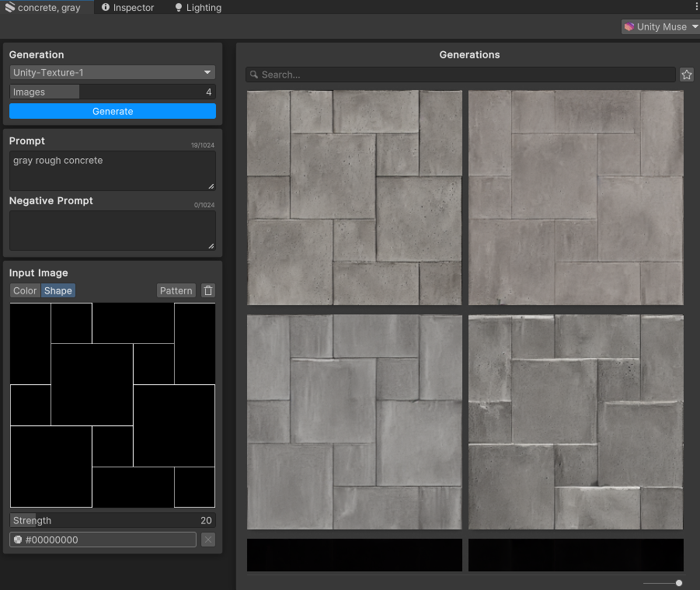Select the Shape input image mode

[58, 290]
